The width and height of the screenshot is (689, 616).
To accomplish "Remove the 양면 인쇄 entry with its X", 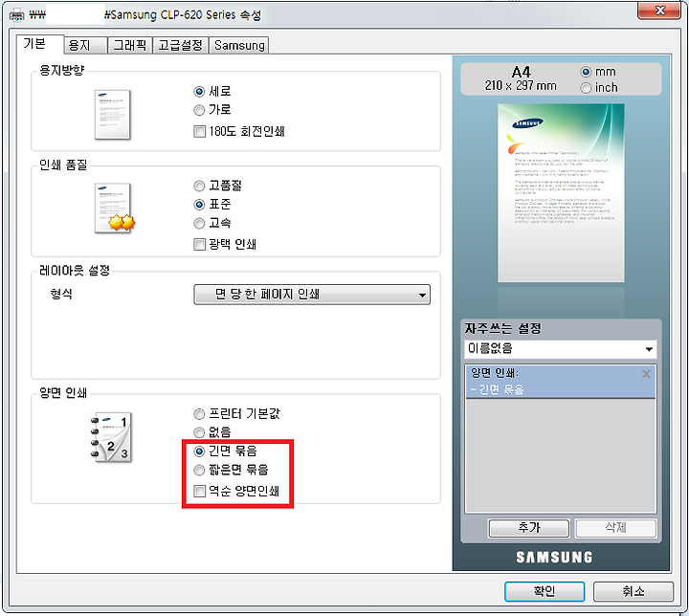I will point(646,374).
